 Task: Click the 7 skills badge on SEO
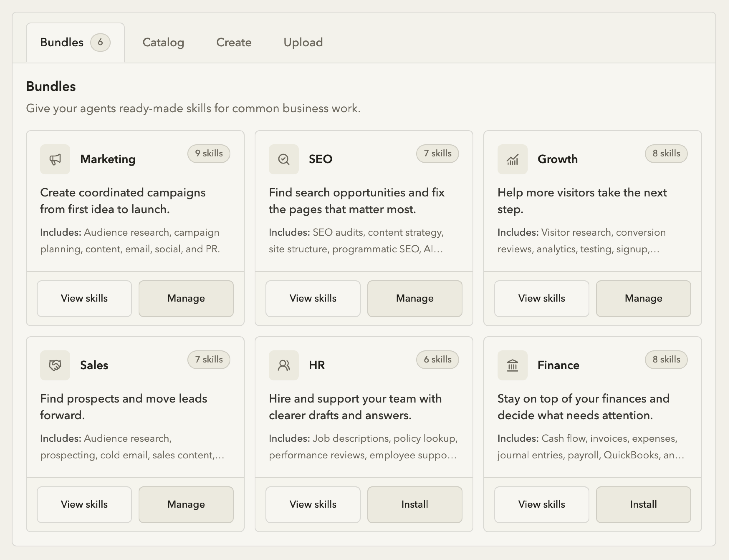(437, 154)
